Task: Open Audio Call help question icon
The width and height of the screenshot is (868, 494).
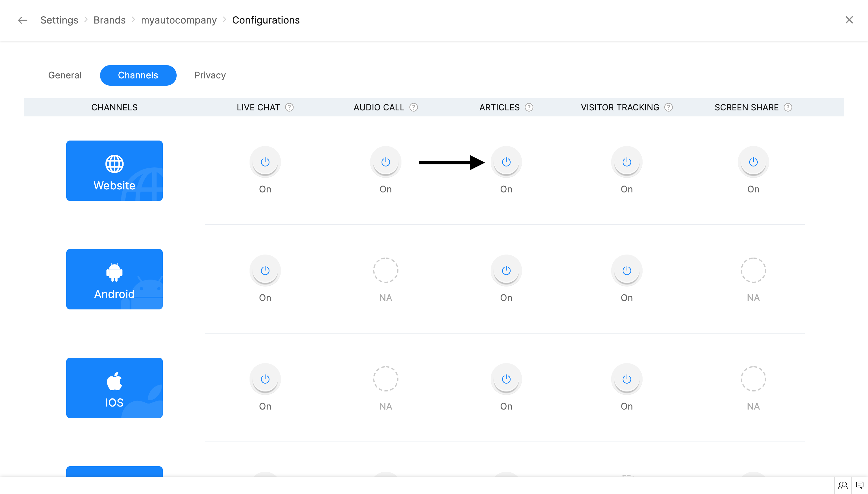Action: click(x=414, y=107)
